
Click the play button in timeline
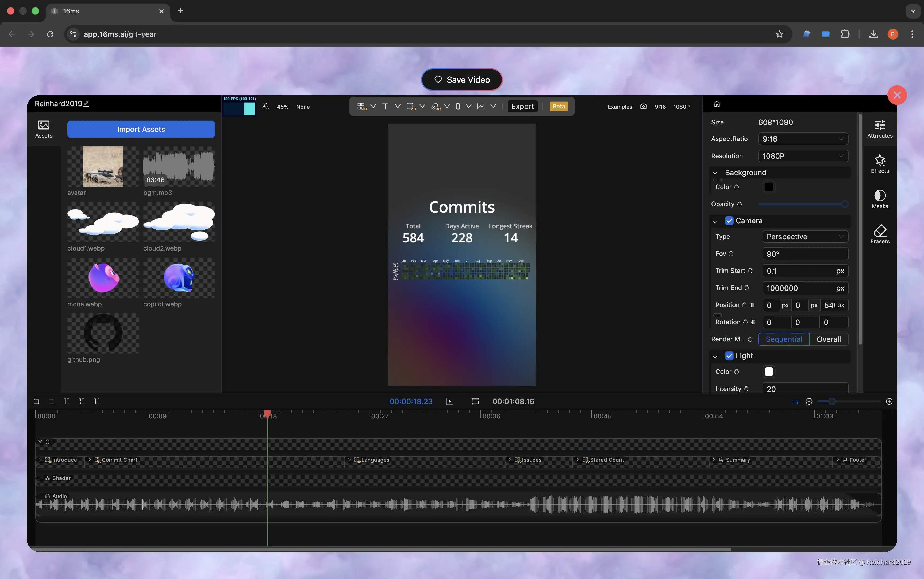click(x=449, y=401)
